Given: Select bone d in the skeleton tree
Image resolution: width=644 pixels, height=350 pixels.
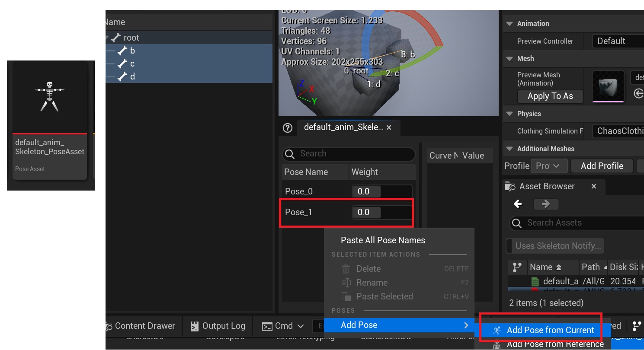Looking at the screenshot, I should pos(189,76).
